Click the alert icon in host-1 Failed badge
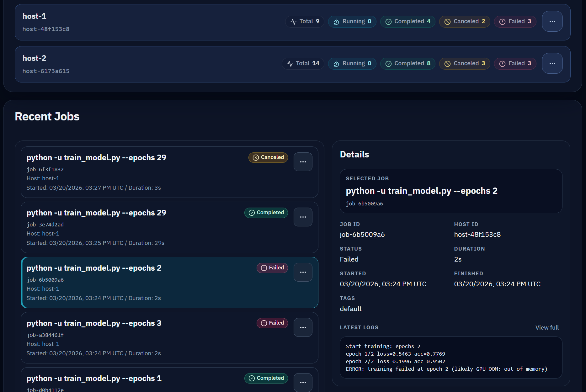This screenshot has width=586, height=392. click(502, 22)
